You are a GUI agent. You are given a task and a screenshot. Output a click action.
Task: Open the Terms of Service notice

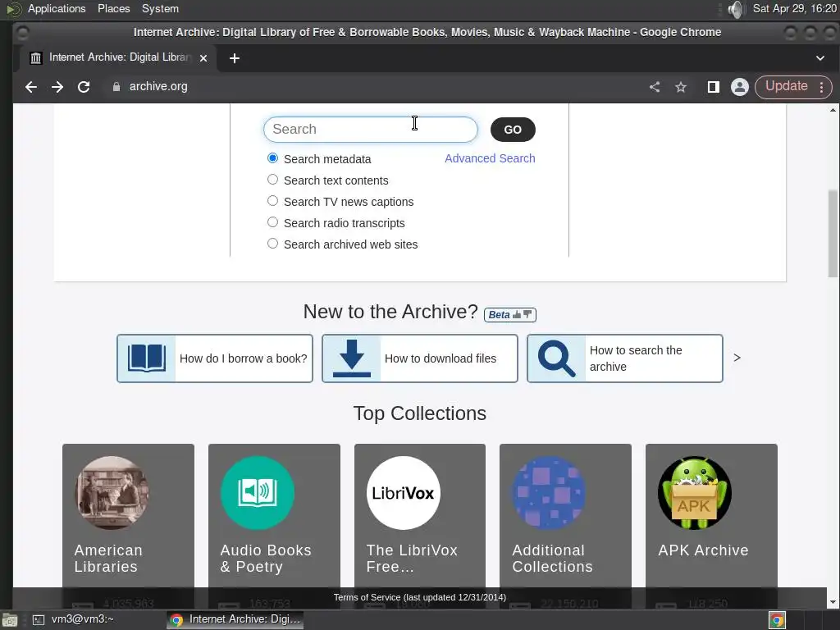tap(419, 597)
